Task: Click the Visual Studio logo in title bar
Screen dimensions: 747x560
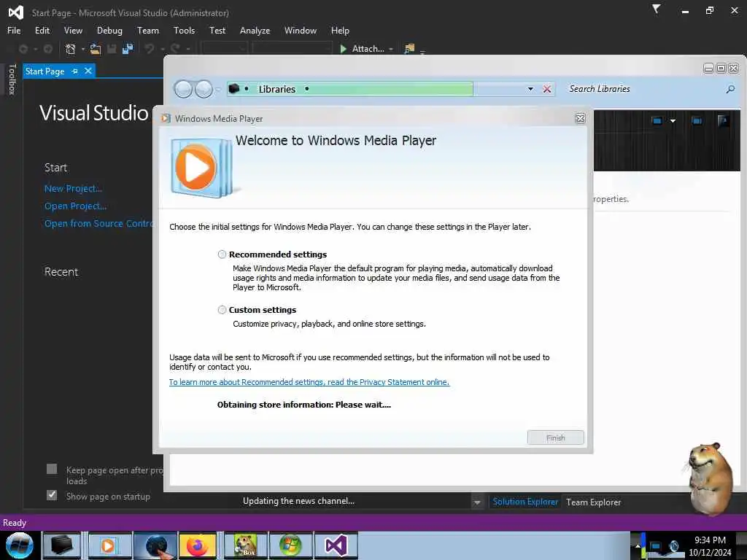Action: point(16,12)
